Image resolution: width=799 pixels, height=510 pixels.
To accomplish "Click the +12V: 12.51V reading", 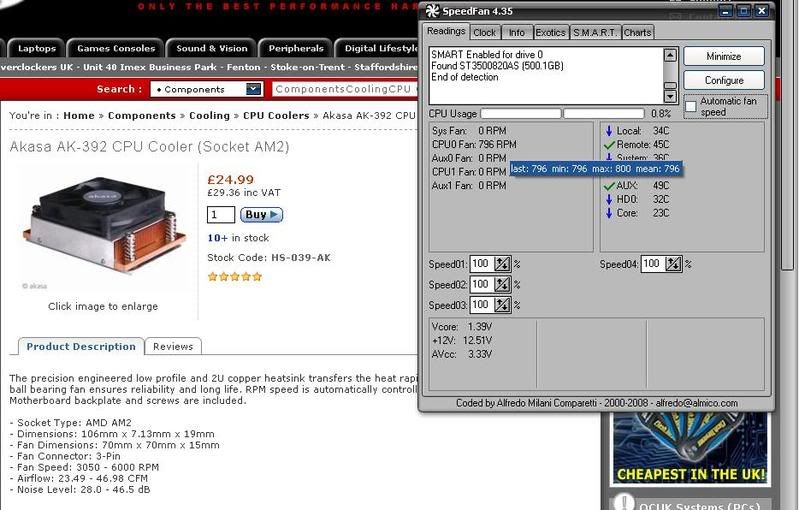I will (x=462, y=340).
